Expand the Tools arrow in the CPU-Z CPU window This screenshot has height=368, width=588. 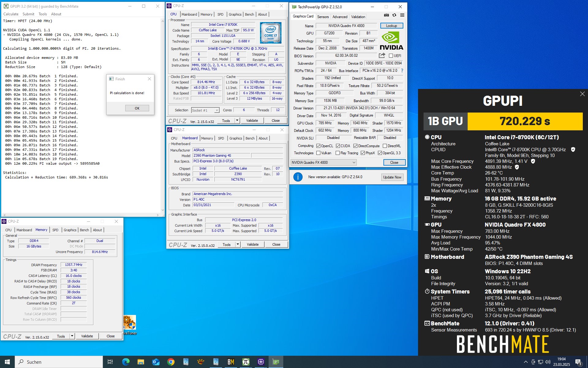(x=237, y=121)
